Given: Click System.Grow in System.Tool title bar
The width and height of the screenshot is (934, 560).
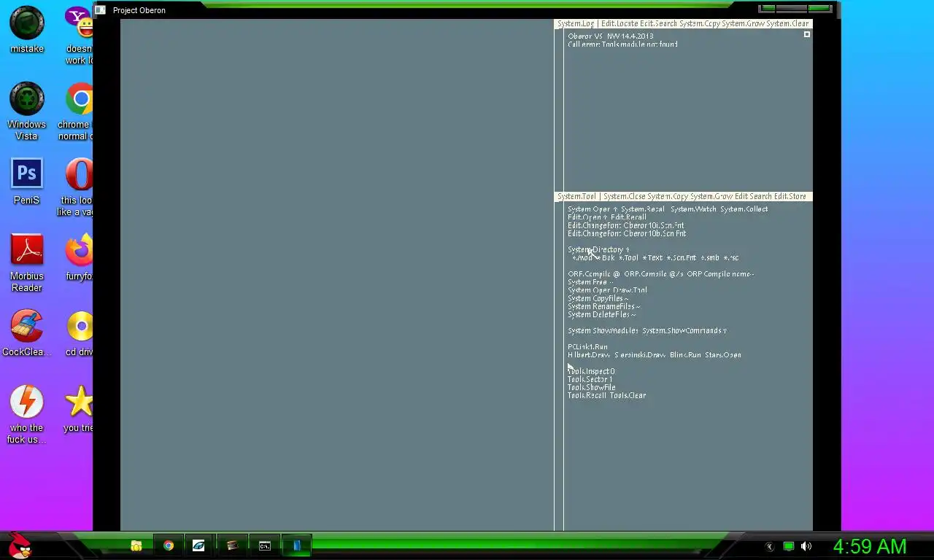Looking at the screenshot, I should point(711,196).
